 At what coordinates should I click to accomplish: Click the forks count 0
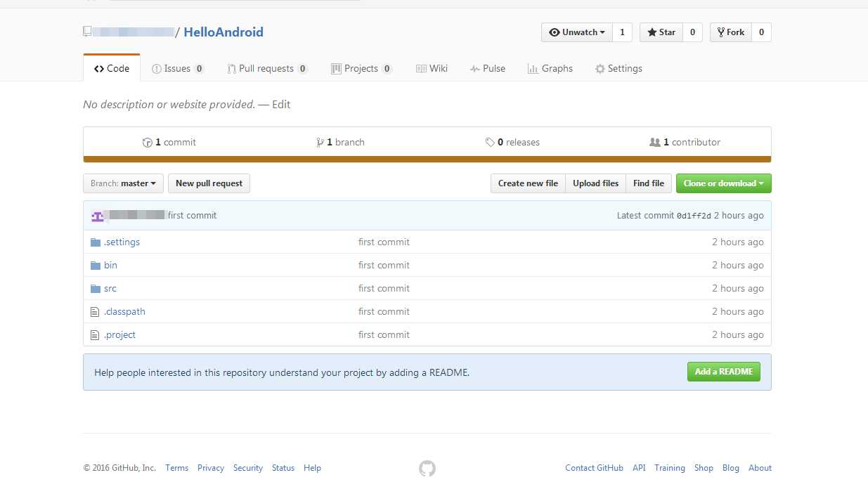pos(761,32)
